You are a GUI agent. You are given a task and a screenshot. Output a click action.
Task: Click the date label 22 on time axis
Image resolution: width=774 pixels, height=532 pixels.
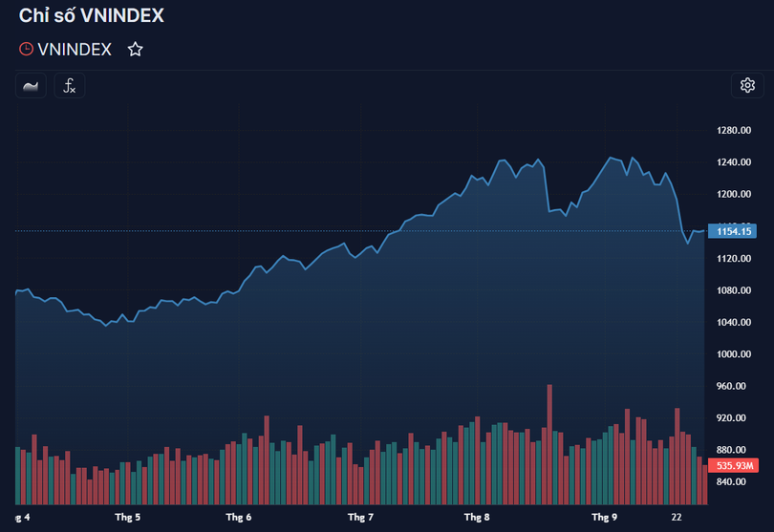(677, 517)
